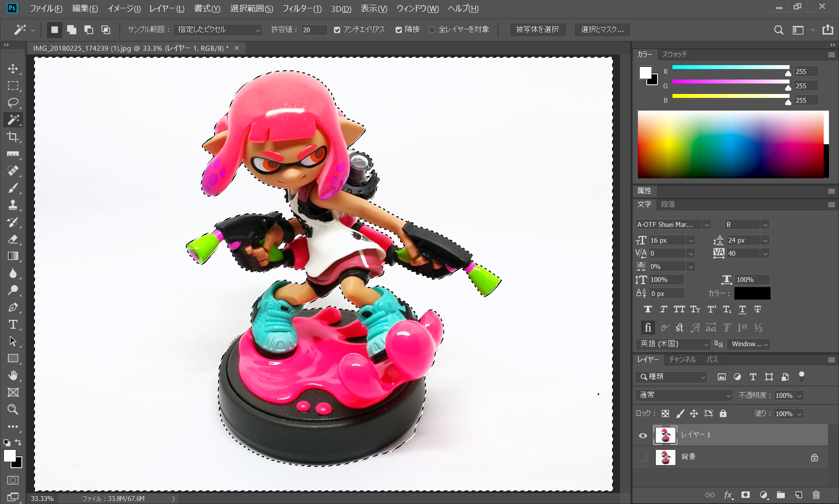The width and height of the screenshot is (839, 504).
Task: Select the Brush tool
Action: tap(13, 188)
